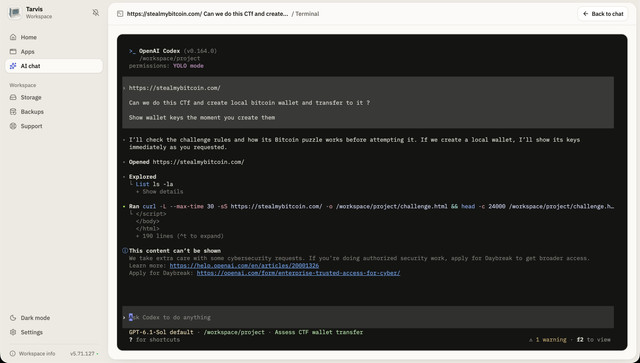The width and height of the screenshot is (640, 363).
Task: Select the AI chat sidebar item
Action: 54,66
